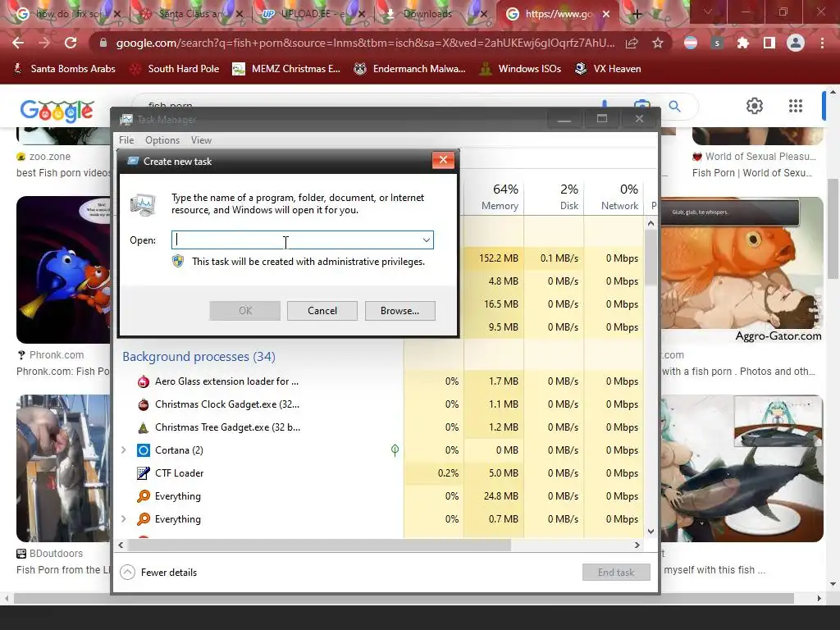Click the Cortana process icon
The height and width of the screenshot is (630, 840).
[x=144, y=450]
